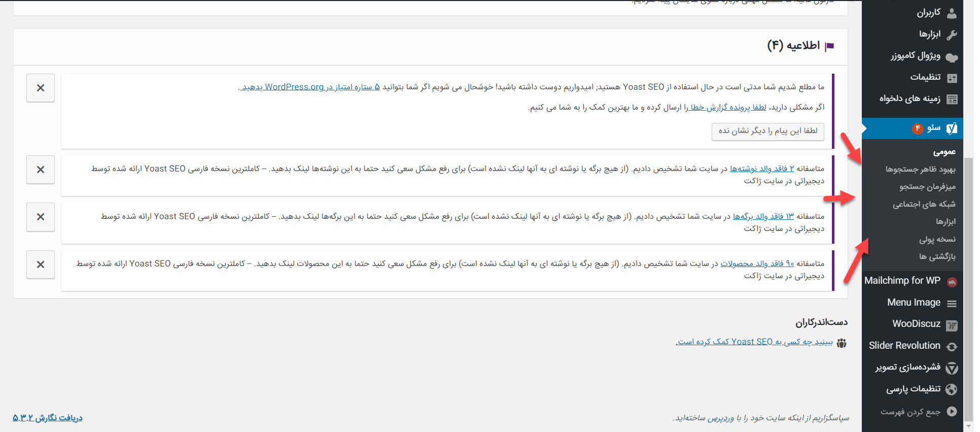Click the Slider Revolution refresh icon
Viewport: 980px width, 432px height.
pos(952,347)
